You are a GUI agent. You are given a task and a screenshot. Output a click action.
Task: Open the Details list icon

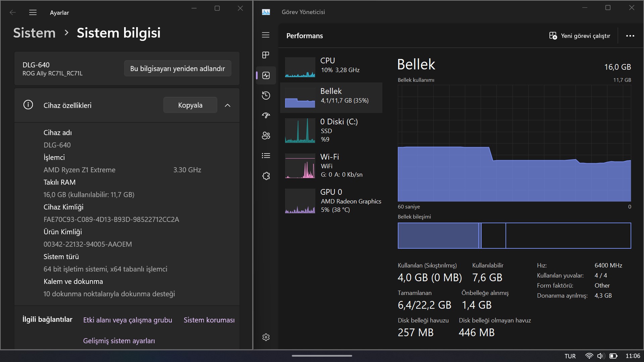[x=266, y=156]
